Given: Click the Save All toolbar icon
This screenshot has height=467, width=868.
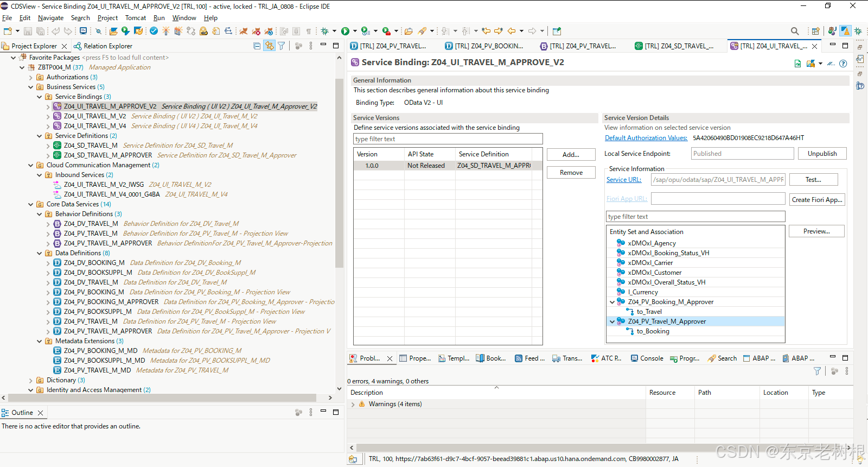Looking at the screenshot, I should [40, 31].
